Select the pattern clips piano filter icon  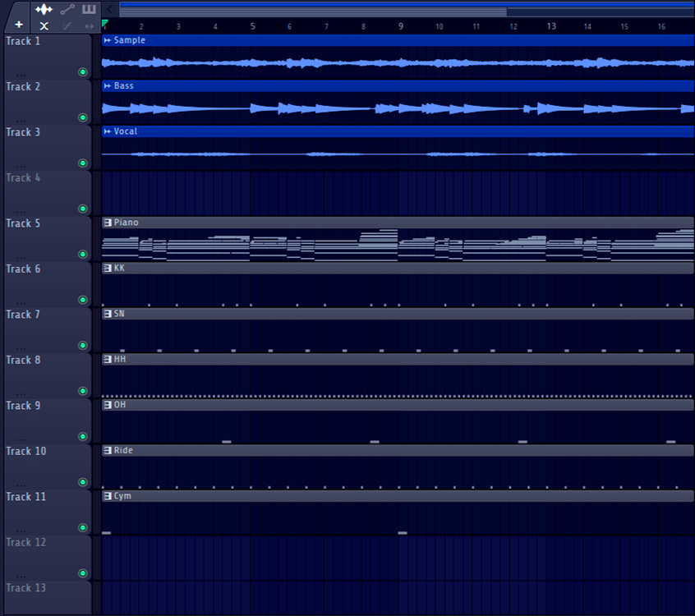point(89,9)
